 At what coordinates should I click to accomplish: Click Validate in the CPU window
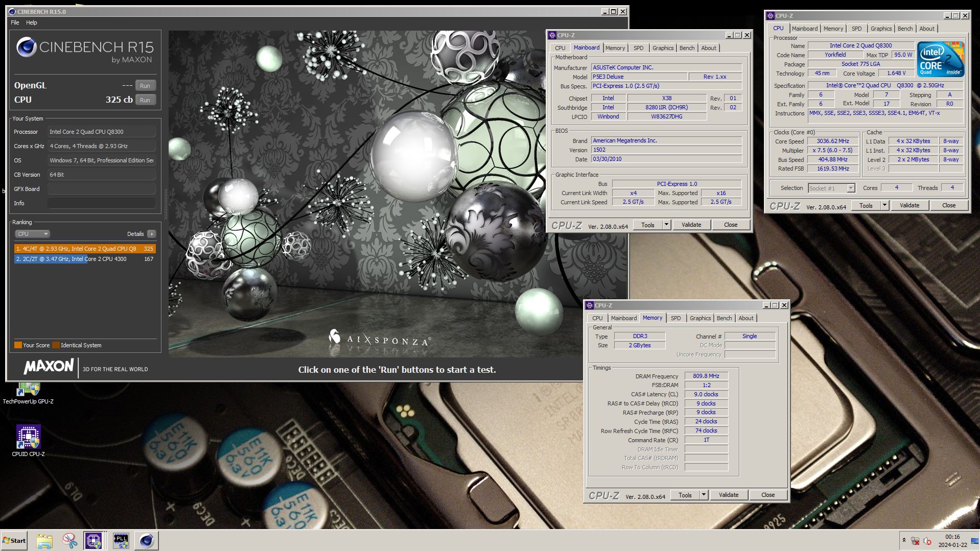click(x=909, y=205)
